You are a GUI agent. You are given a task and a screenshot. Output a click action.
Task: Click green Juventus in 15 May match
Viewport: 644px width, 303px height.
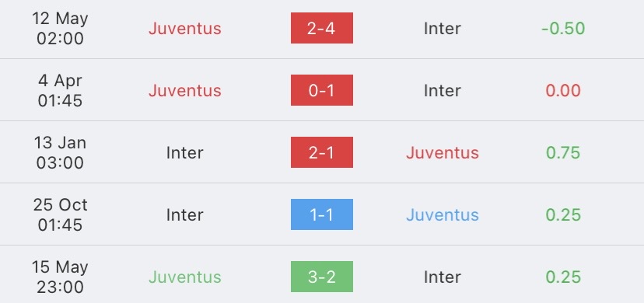(185, 277)
